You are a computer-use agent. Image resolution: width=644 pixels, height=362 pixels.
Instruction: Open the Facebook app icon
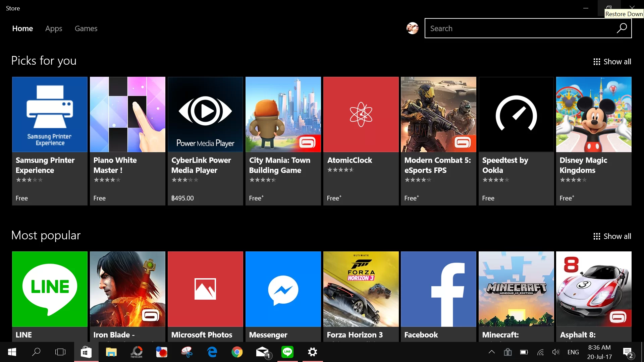[x=438, y=289]
